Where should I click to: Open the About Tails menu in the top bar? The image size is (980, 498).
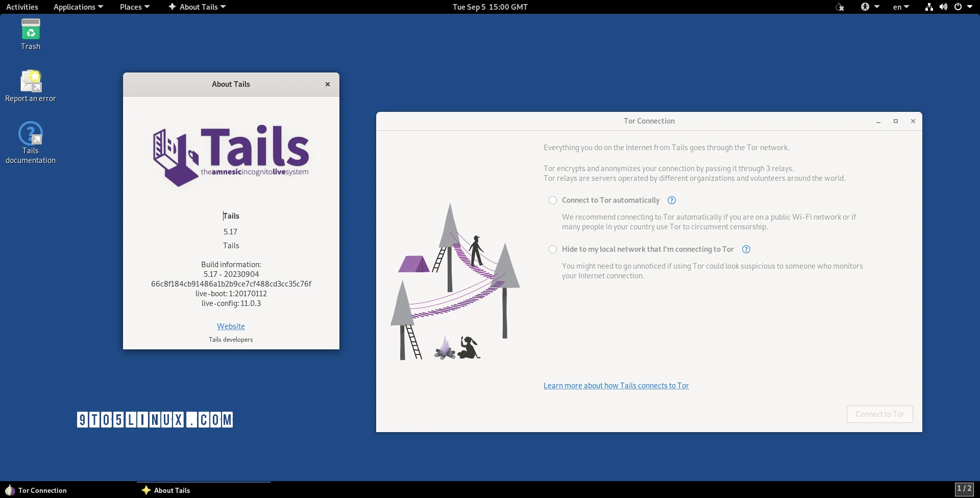[x=197, y=7]
